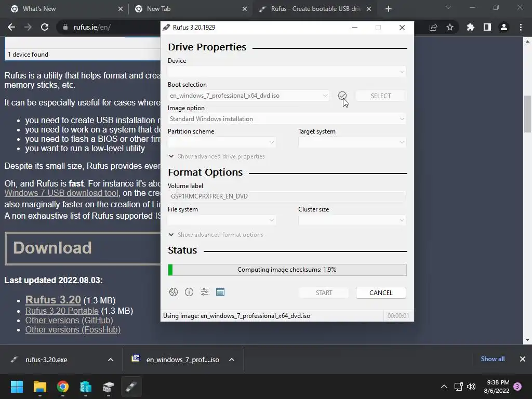This screenshot has width=532, height=399.
Task: Click the share page icon in Chrome
Action: coord(433,27)
